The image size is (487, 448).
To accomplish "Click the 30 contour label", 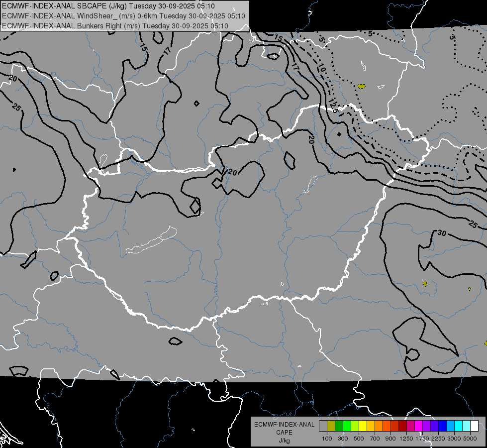I will click(x=442, y=233).
